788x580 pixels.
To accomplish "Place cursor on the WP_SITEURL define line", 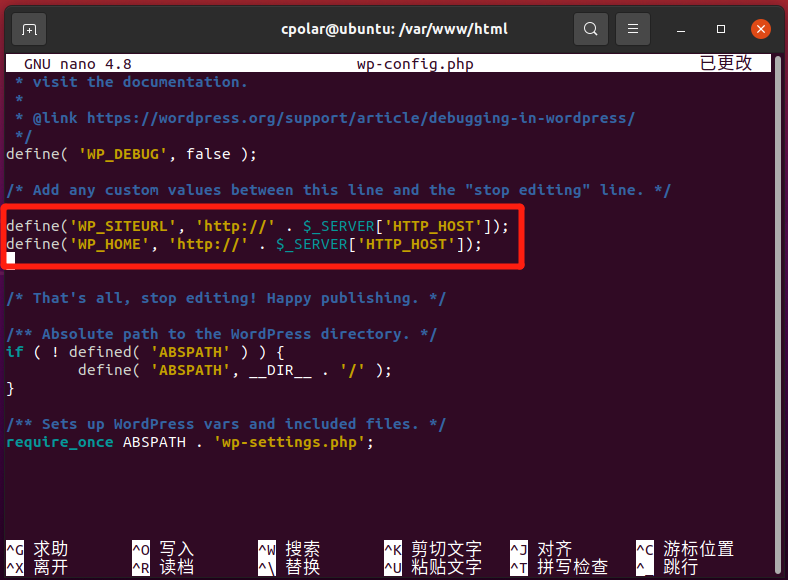I will (x=257, y=226).
